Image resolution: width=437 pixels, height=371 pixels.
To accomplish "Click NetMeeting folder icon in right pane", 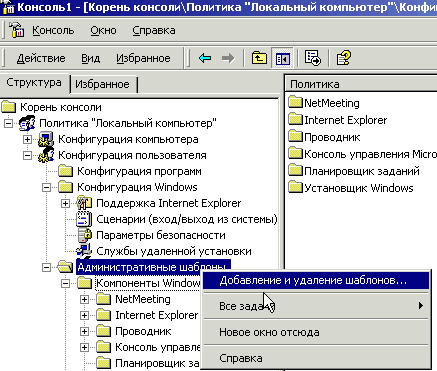I will 295,102.
